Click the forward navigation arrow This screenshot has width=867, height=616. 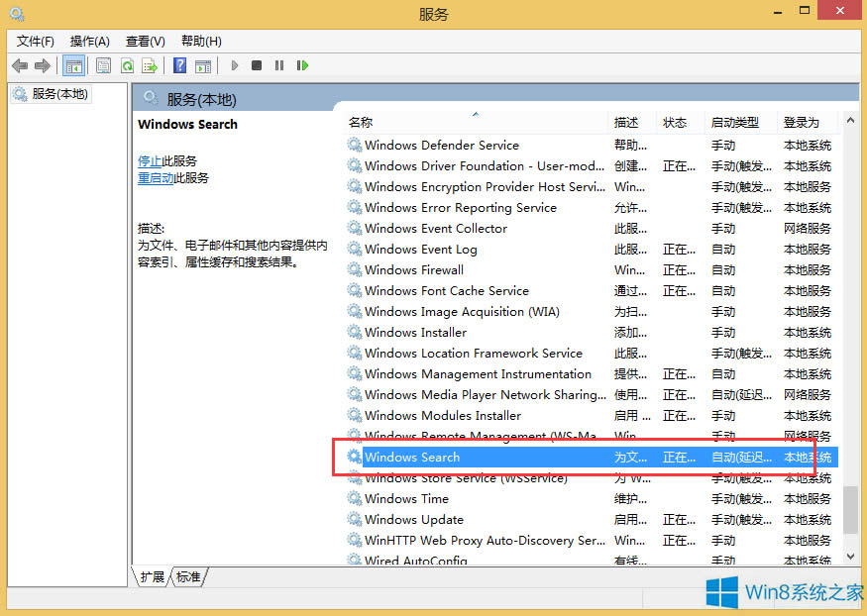tap(44, 65)
